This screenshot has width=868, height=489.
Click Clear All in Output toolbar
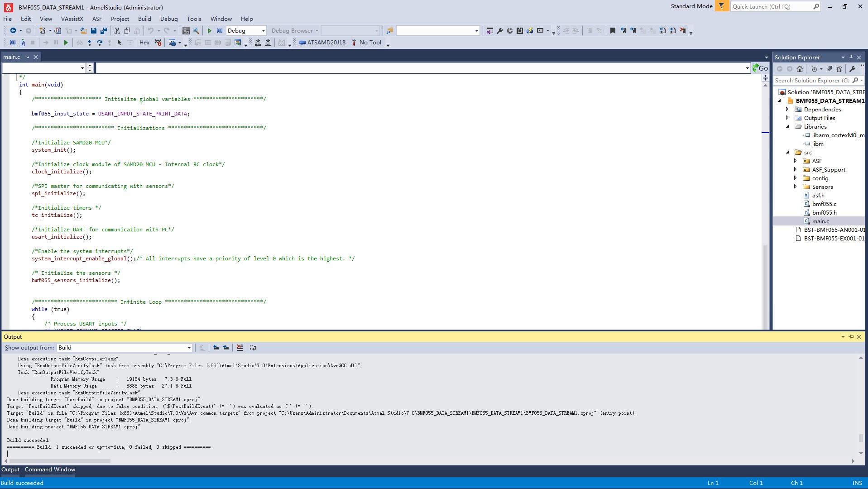[240, 348]
